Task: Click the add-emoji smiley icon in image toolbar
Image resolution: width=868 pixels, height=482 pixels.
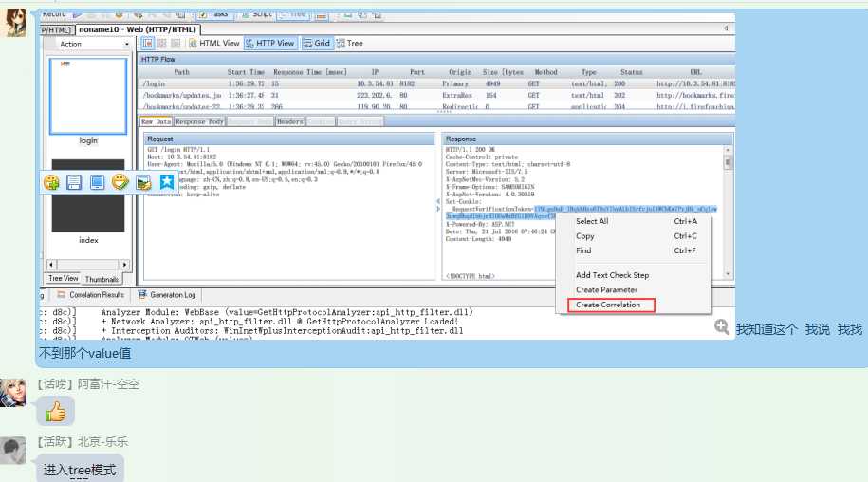Action: [51, 182]
